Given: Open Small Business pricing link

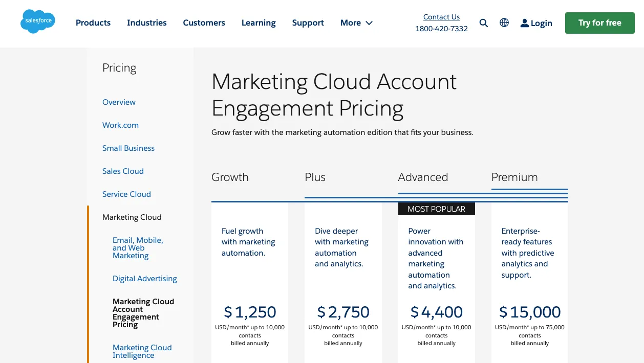Looking at the screenshot, I should click(128, 148).
